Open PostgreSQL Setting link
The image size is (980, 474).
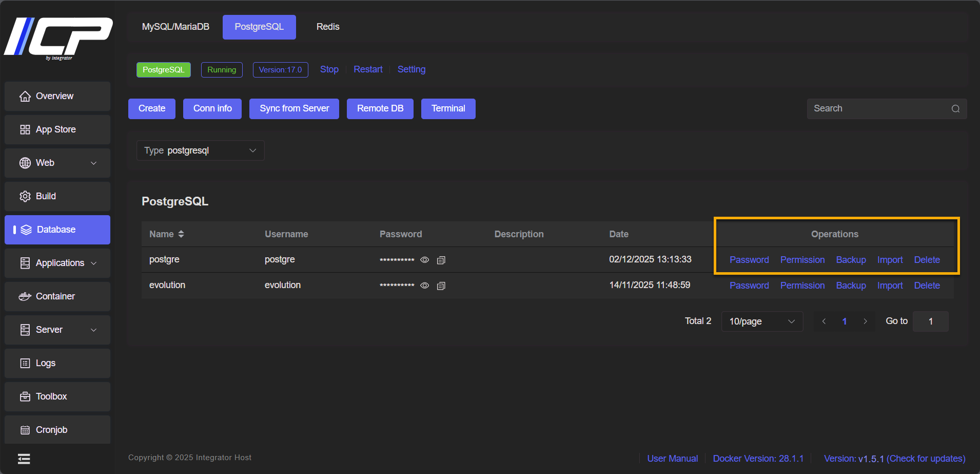tap(411, 69)
